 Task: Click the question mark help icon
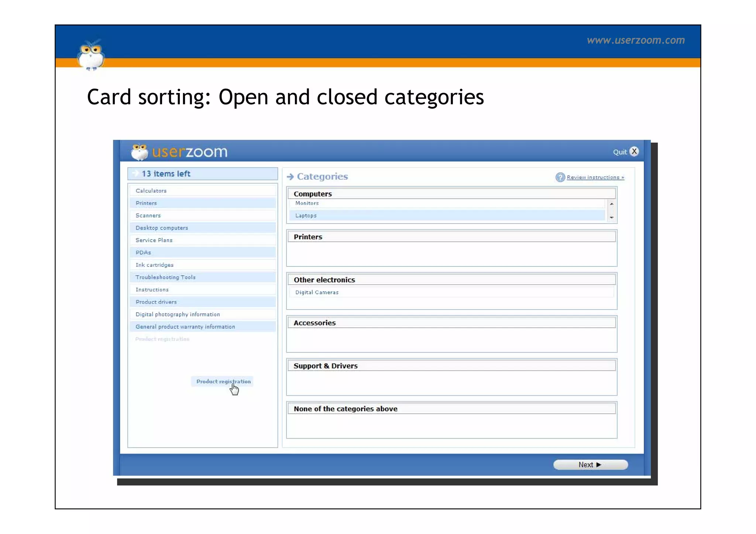coord(560,178)
